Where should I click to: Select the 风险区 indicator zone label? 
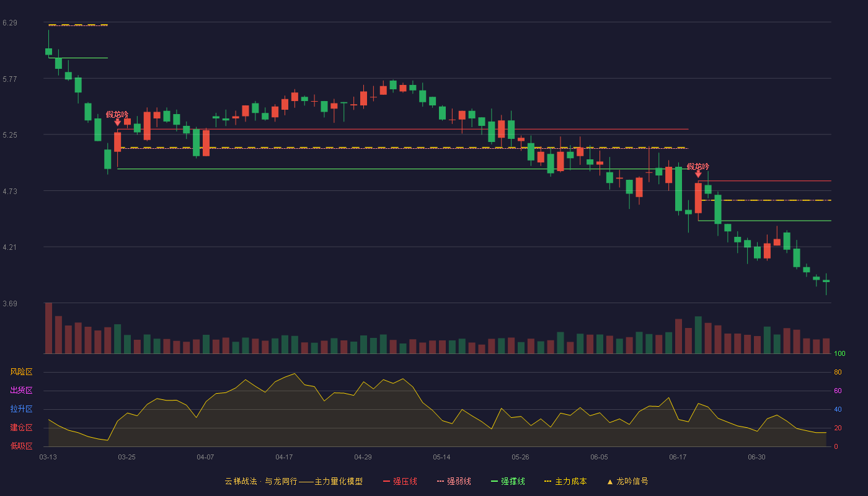tap(21, 372)
